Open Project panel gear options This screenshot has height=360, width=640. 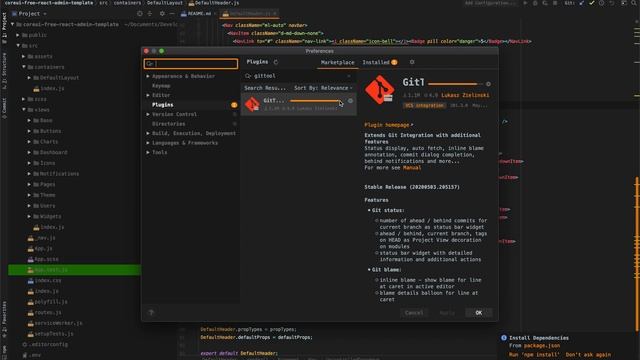[162, 13]
